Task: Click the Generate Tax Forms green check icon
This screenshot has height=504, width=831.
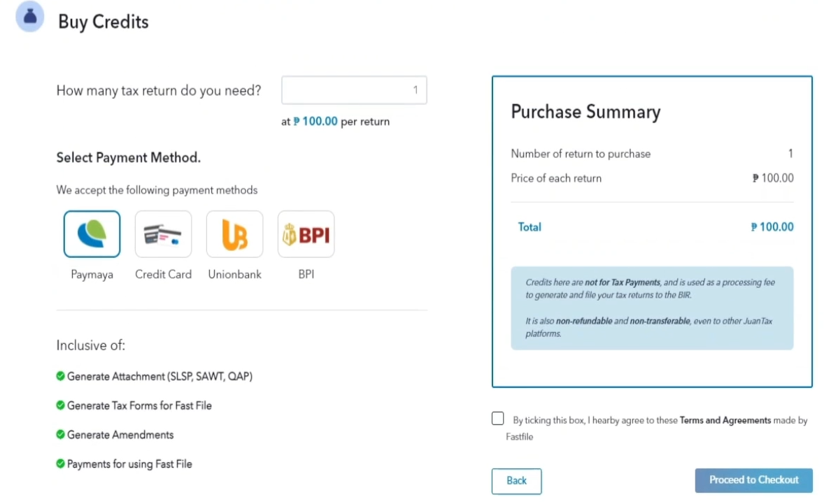Action: [61, 405]
